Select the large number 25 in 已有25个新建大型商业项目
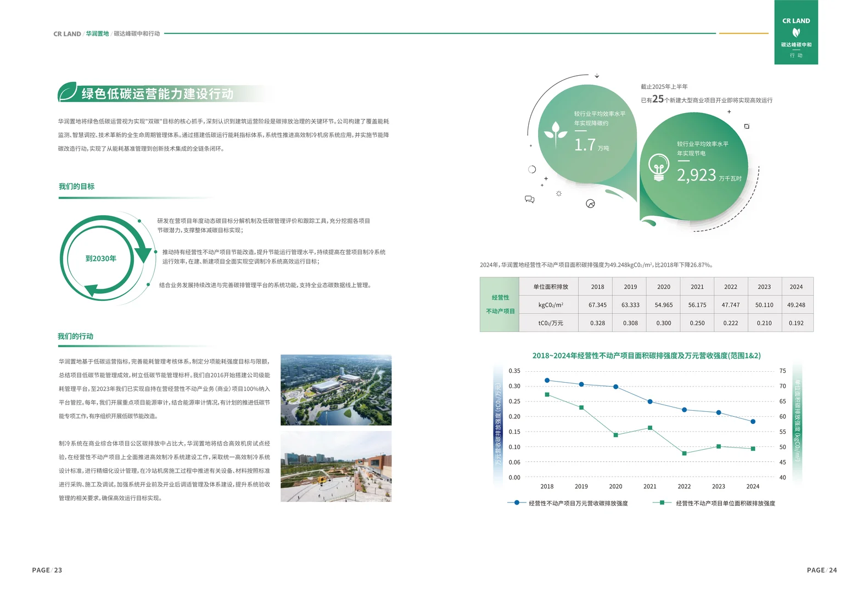This screenshot has width=868, height=593. click(658, 99)
